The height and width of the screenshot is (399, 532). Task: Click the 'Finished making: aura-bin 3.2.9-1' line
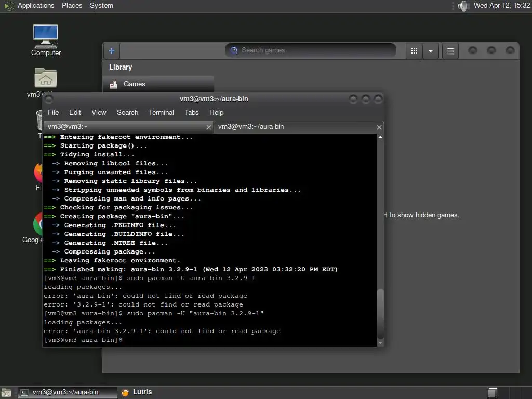191,270
